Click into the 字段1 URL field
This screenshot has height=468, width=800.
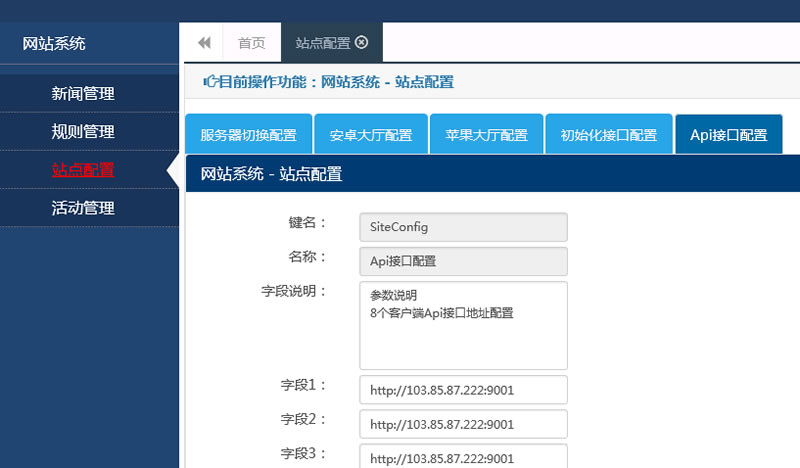(x=463, y=390)
